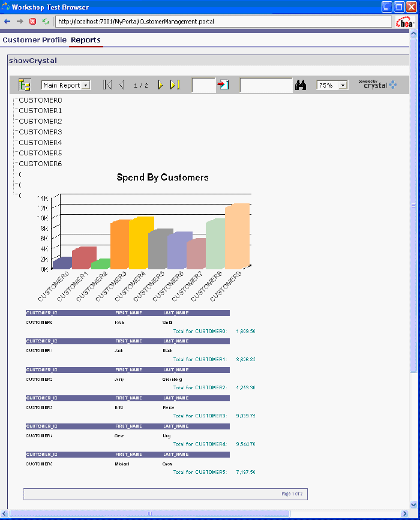Select CUSTOMER5 in the group tree
Viewport: 420px width, 520px height.
40,153
